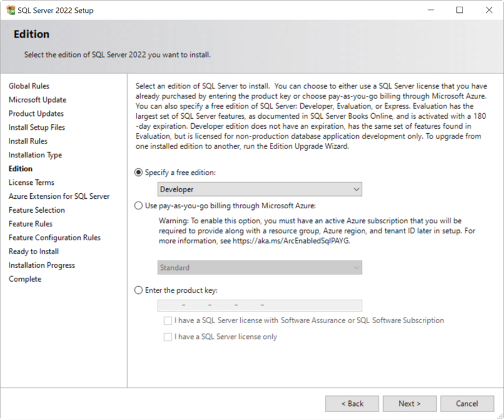
Task: Select Microsoft Update in the sidebar
Action: pyautogui.click(x=37, y=100)
